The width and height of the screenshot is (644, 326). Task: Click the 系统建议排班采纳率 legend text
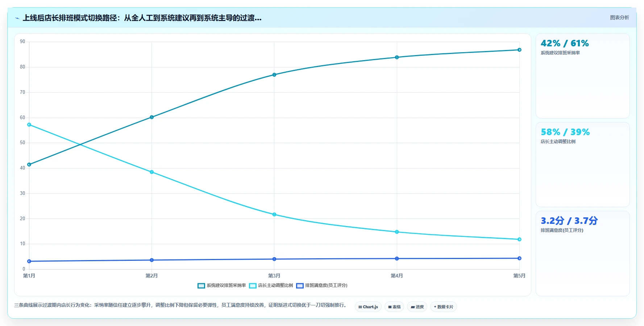[x=226, y=285]
